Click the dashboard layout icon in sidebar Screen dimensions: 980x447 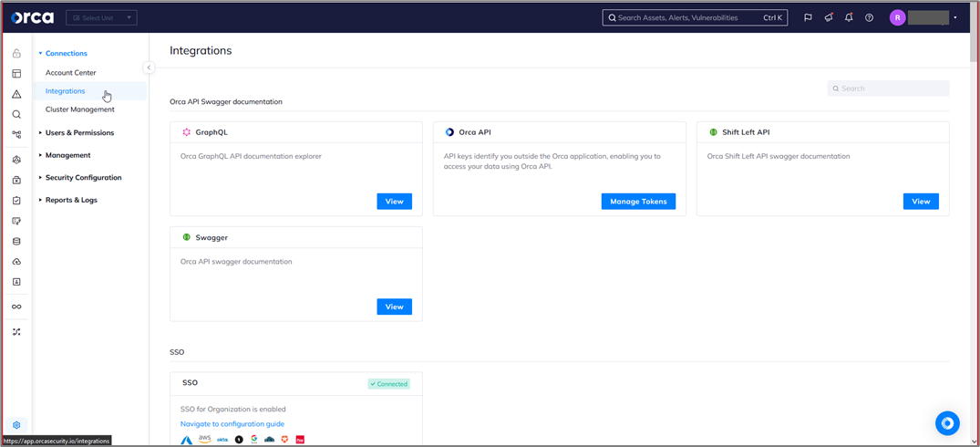coord(16,74)
